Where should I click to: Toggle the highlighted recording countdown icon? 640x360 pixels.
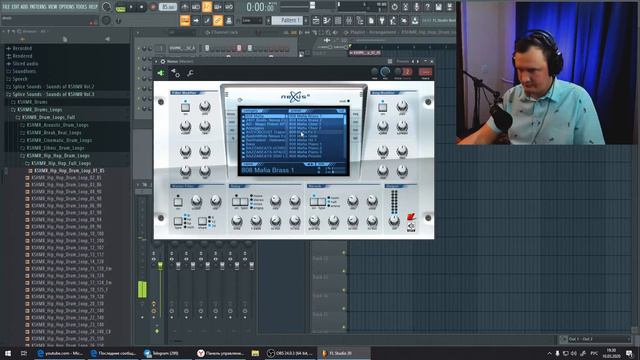[207, 7]
